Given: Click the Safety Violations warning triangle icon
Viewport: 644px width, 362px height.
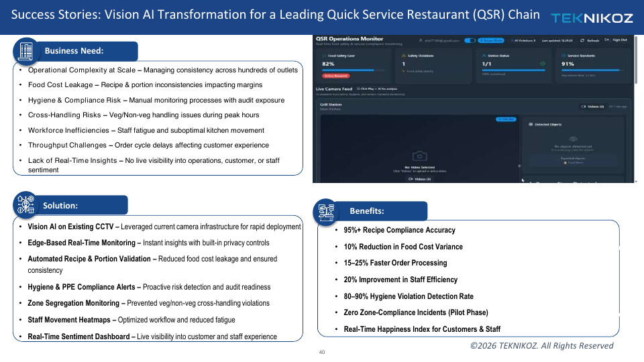Looking at the screenshot, I should click(x=404, y=56).
